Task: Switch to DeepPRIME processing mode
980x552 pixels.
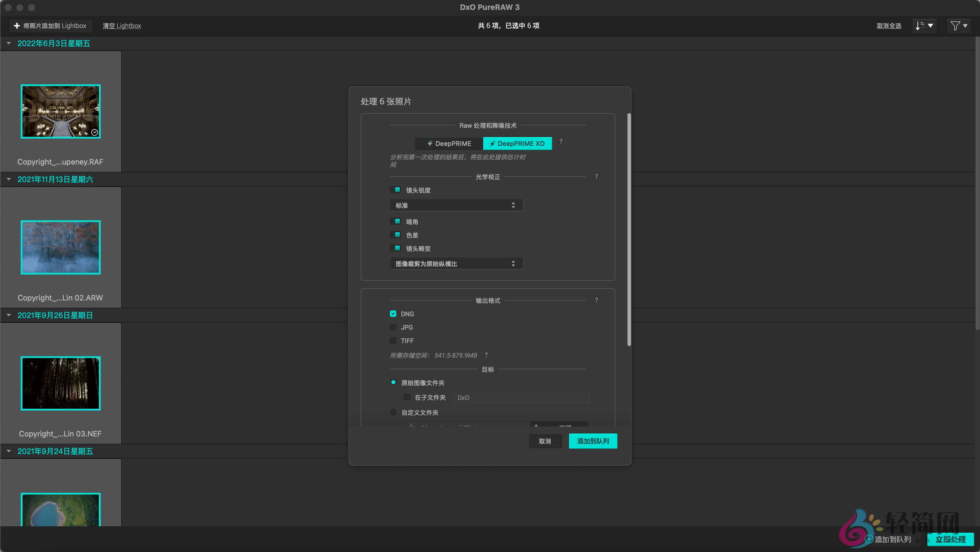Action: pyautogui.click(x=448, y=144)
